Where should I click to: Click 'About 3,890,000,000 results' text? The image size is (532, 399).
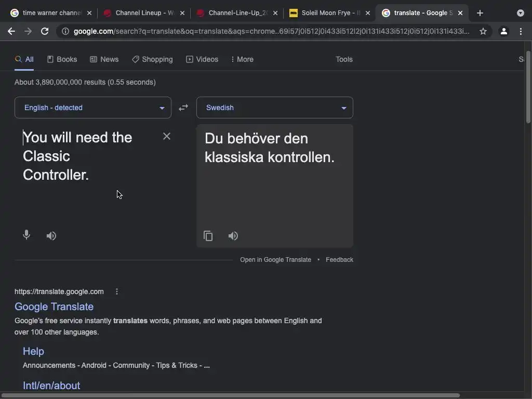[85, 82]
